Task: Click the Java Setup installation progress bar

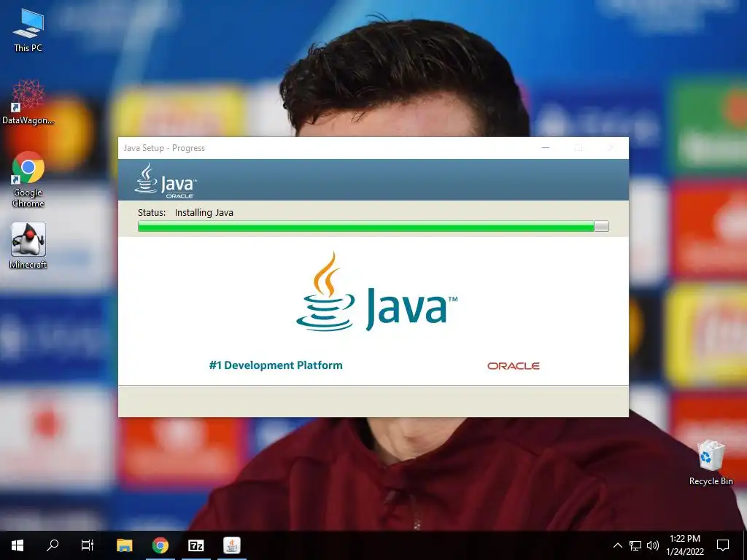Action: click(373, 226)
